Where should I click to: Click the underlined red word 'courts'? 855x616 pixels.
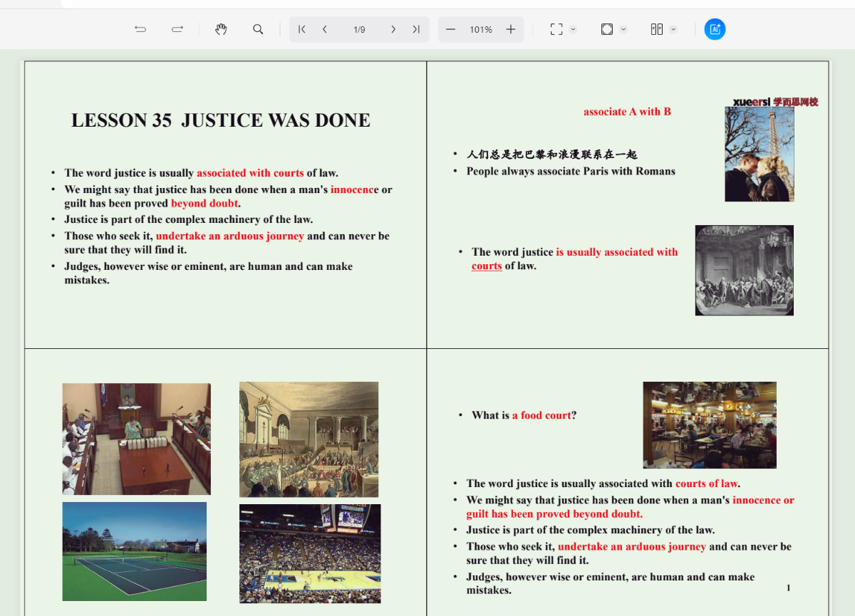487,266
